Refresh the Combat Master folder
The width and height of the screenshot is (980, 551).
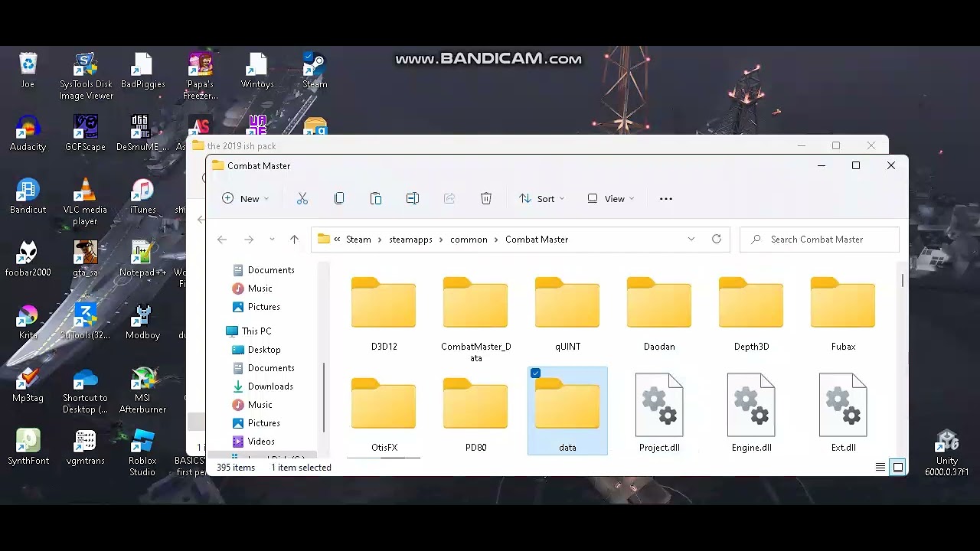[x=717, y=239]
